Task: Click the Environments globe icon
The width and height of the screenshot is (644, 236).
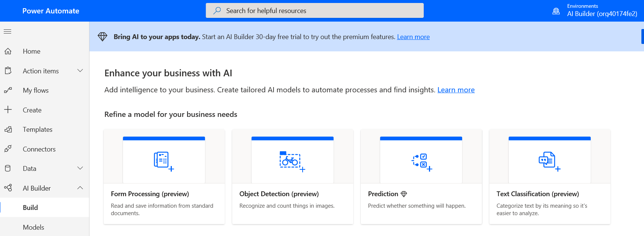Action: pyautogui.click(x=556, y=11)
